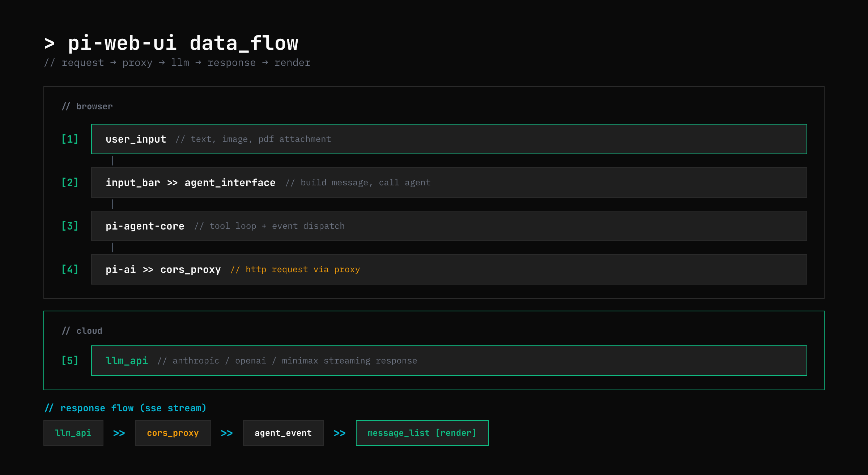Click the user_input box

pos(449,139)
